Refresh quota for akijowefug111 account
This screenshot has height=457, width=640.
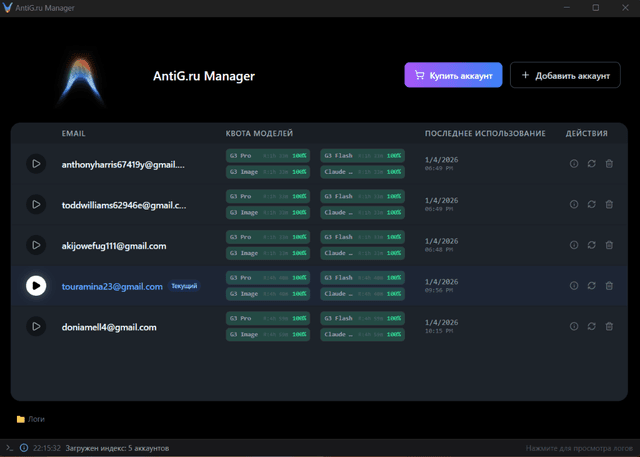coord(591,245)
